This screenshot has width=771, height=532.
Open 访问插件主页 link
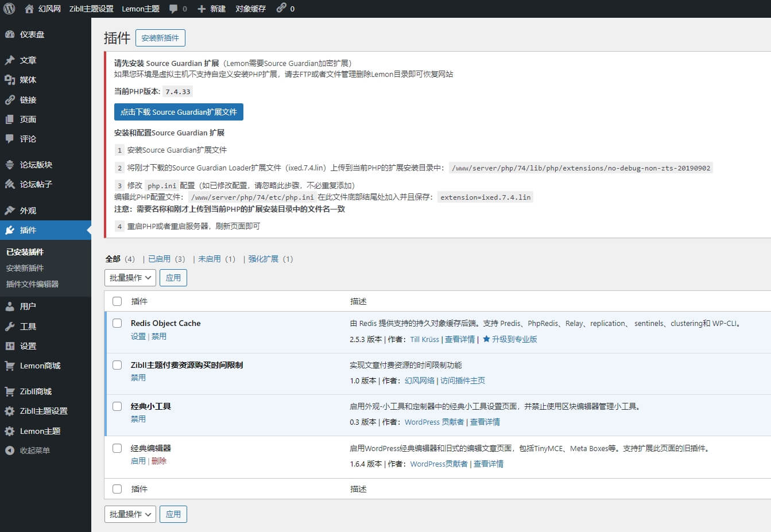tap(463, 380)
